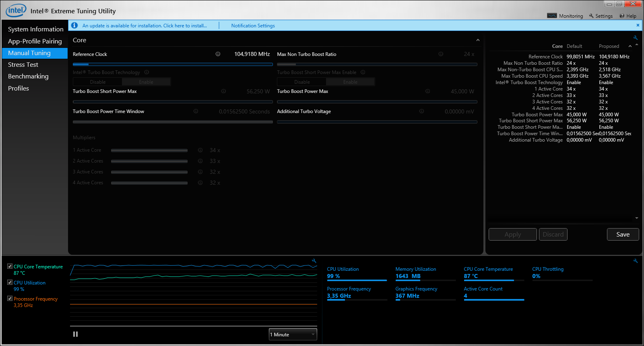Click the Memory Utilization 1643 MB tile
The width and height of the screenshot is (644, 346).
[x=425, y=273]
